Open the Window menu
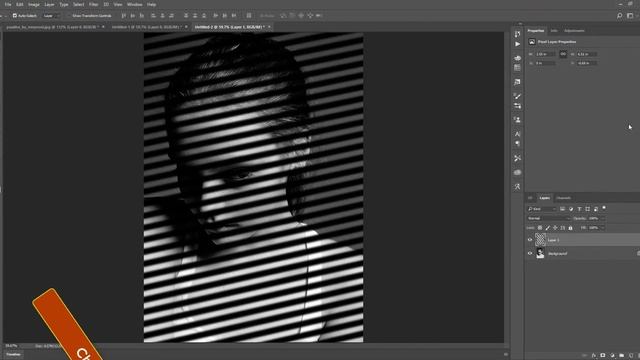 pyautogui.click(x=135, y=4)
